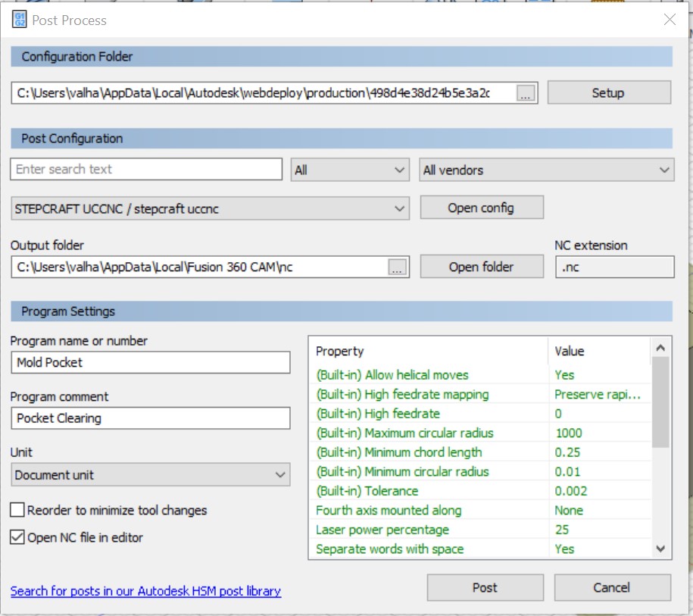Click the Open folder button

481,267
